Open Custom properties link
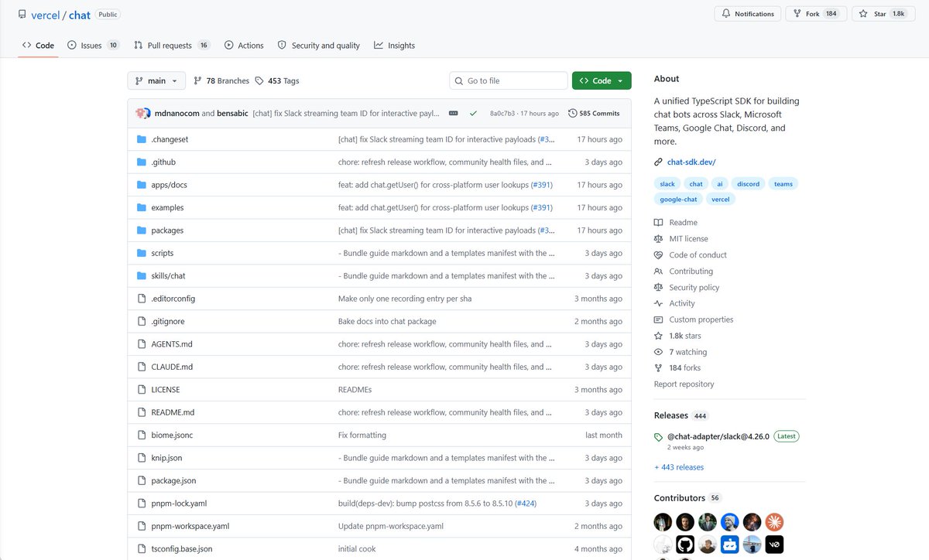The image size is (929, 560). [x=701, y=319]
